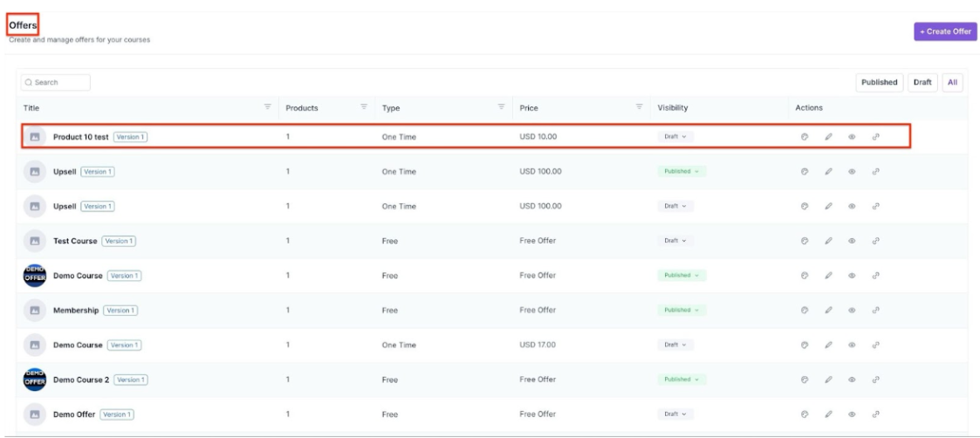Click the Create Offer button
980x438 pixels.
(x=946, y=31)
